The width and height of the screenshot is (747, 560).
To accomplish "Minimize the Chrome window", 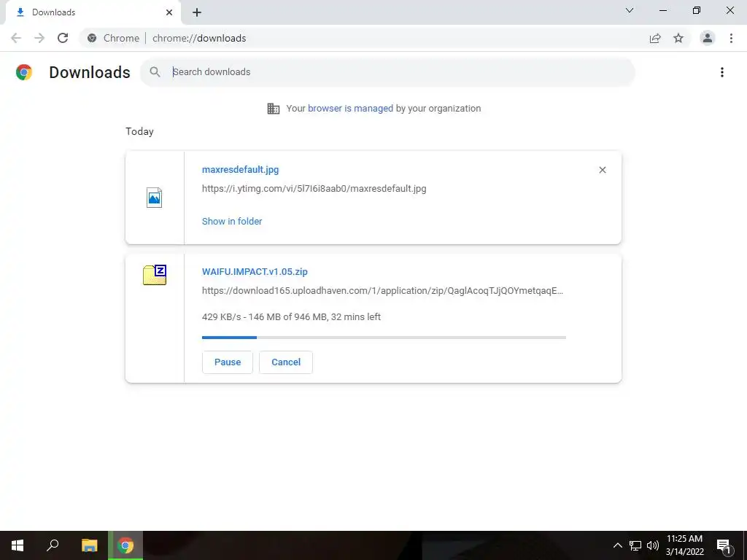I will click(662, 10).
